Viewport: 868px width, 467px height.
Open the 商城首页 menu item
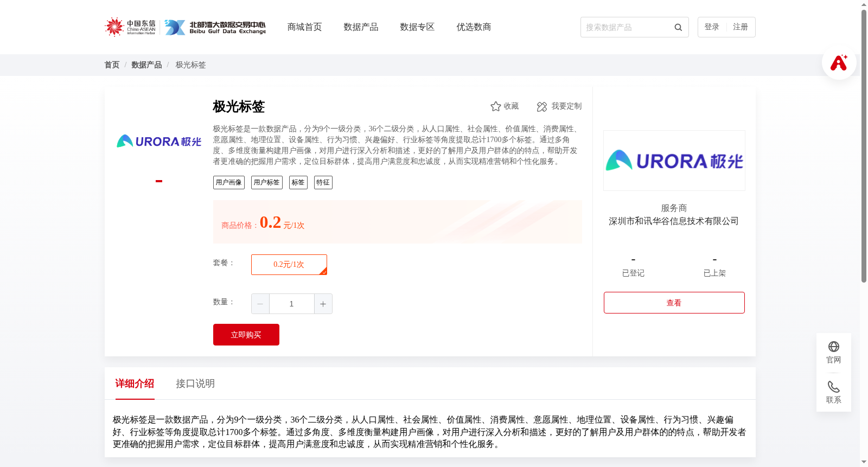pyautogui.click(x=304, y=27)
